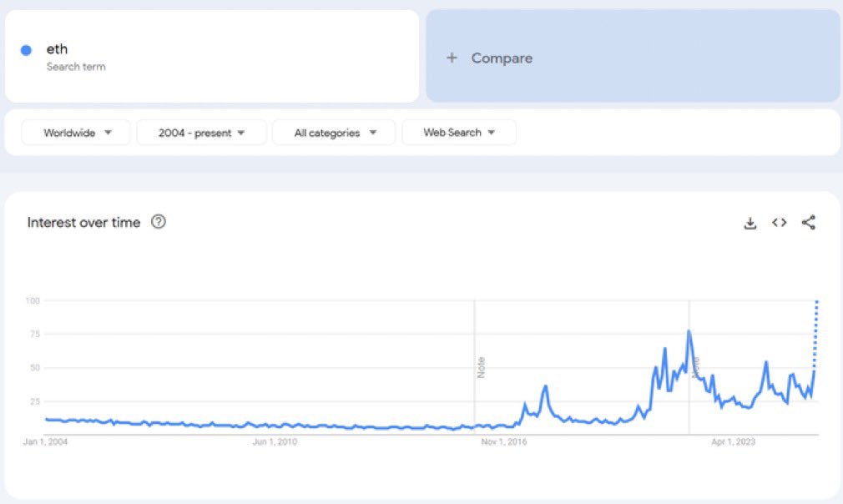Click the Apr 1, 2023 axis label

(733, 441)
